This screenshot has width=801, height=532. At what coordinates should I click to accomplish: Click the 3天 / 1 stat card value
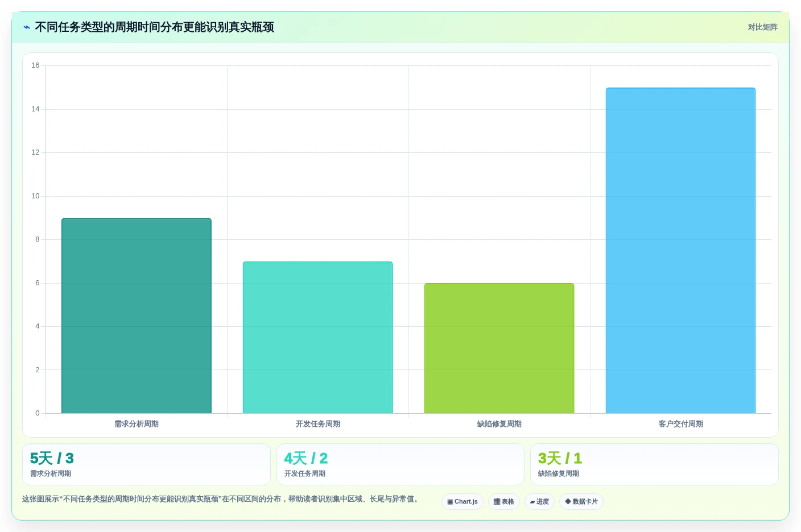(x=560, y=458)
